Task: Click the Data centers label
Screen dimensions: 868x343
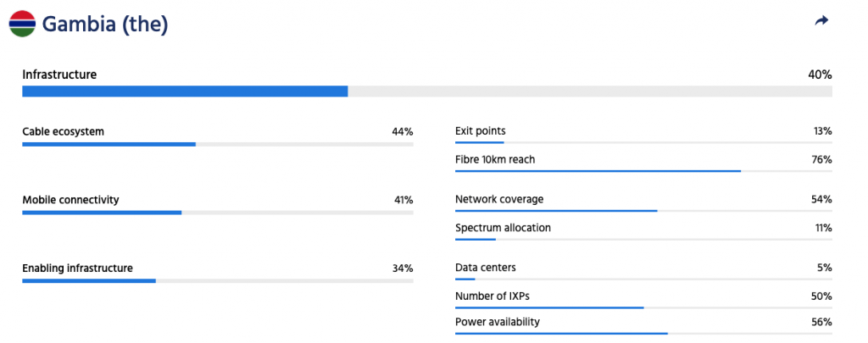Action: [x=486, y=268]
